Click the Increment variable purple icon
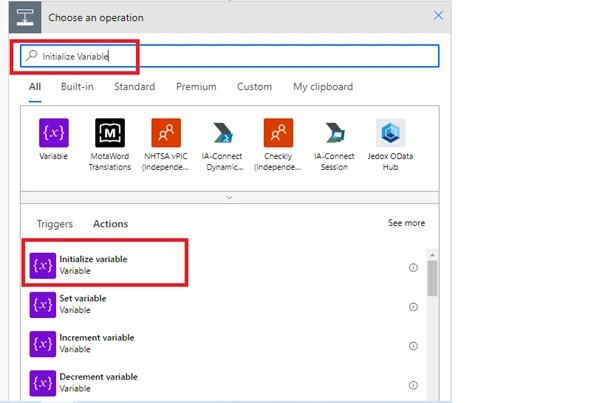605x403 pixels. (43, 344)
